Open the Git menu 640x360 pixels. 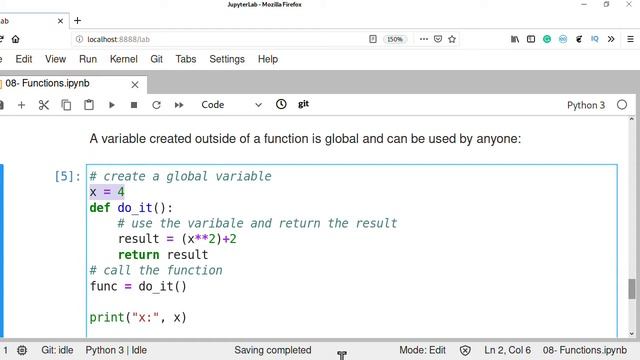coord(156,59)
